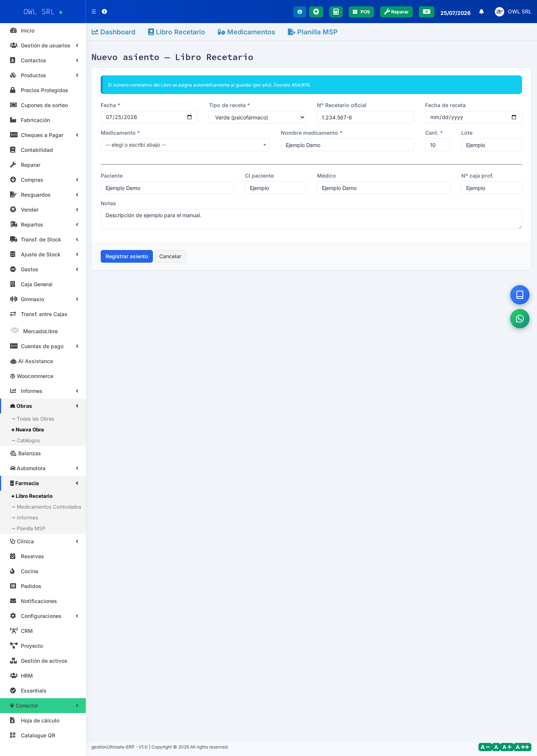Click the green plus add icon

click(x=316, y=12)
